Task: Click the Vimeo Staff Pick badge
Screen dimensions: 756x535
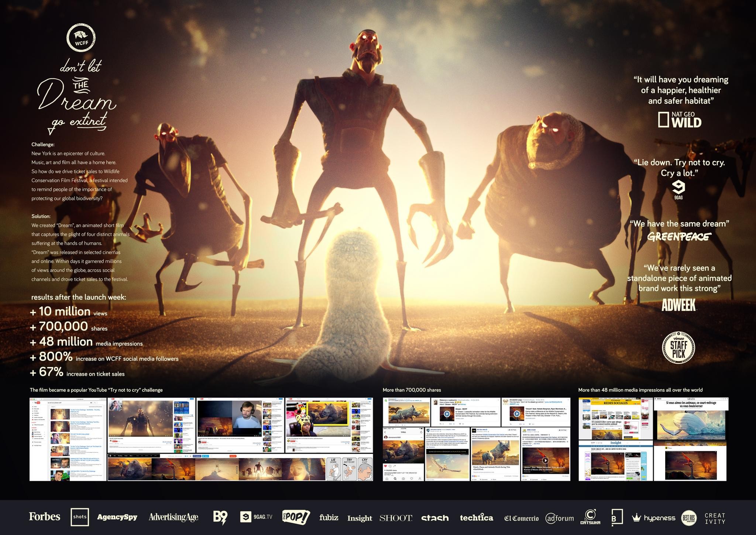Action: pos(678,348)
